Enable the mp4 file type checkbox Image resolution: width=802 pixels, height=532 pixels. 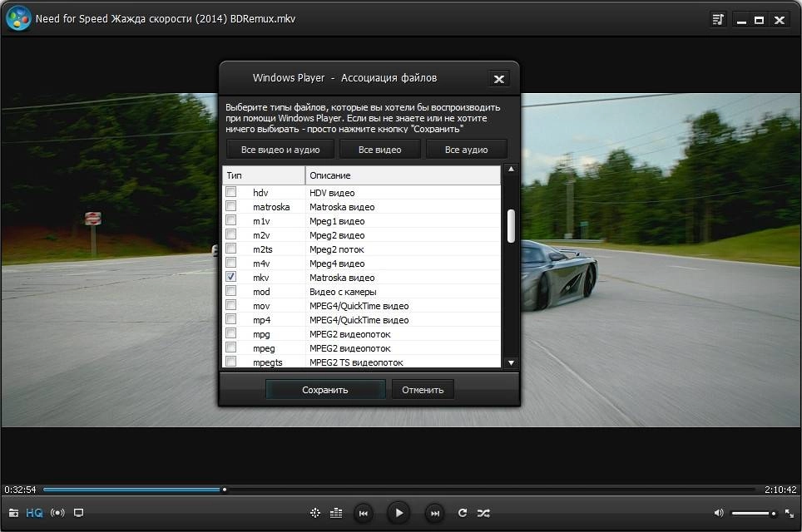coord(231,319)
